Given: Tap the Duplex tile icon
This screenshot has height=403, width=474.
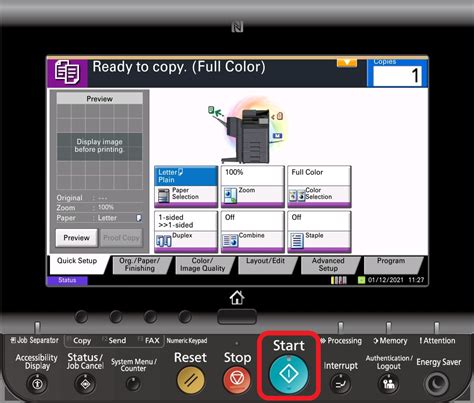Looking at the screenshot, I should coord(164,241).
